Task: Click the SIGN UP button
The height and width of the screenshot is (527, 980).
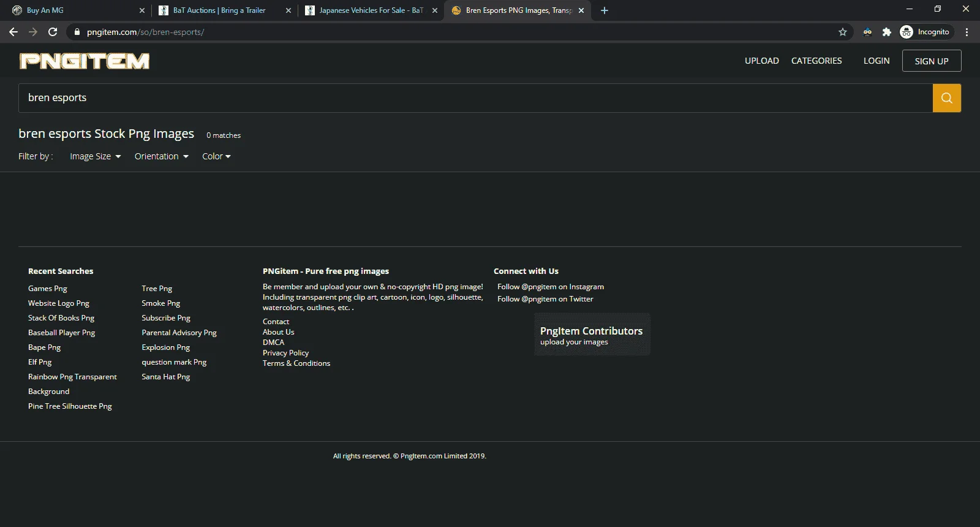Action: click(932, 61)
